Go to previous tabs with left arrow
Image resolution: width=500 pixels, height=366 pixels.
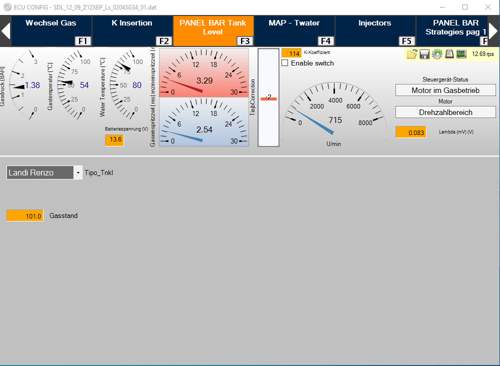(x=5, y=31)
